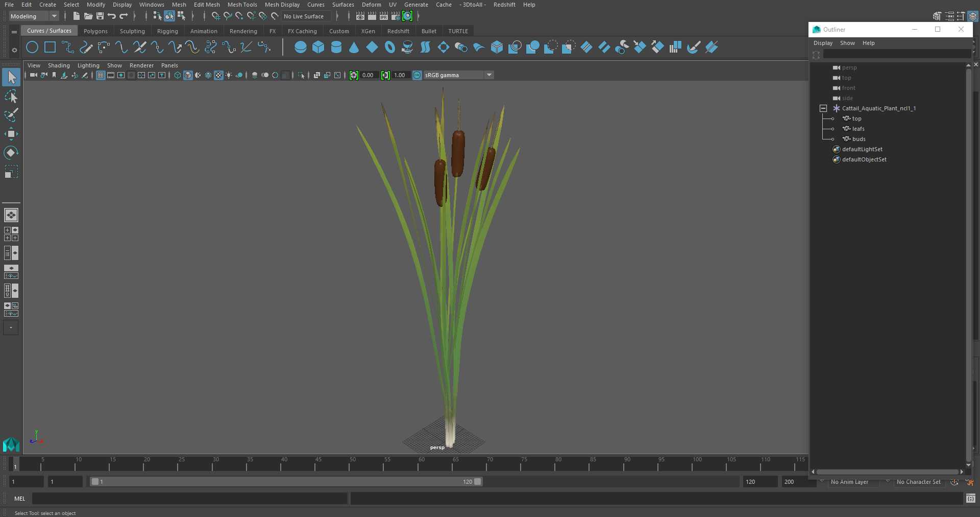The image size is (980, 517).
Task: Toggle use all lights in viewport
Action: pos(229,75)
